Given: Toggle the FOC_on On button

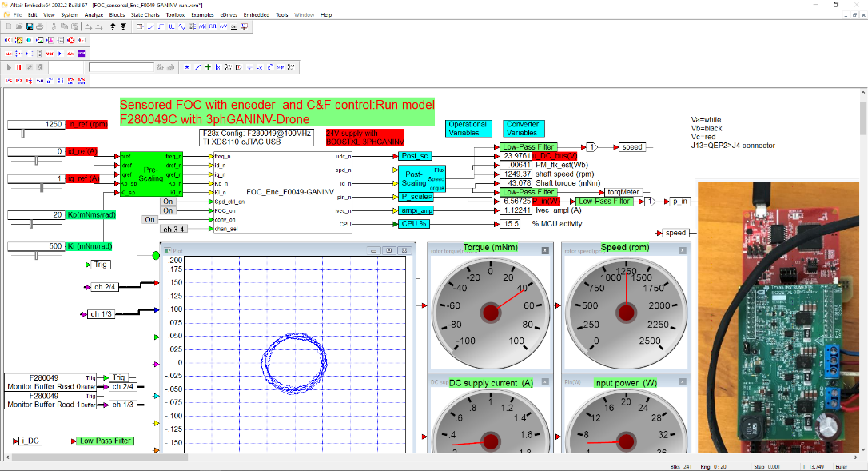Looking at the screenshot, I should [169, 210].
